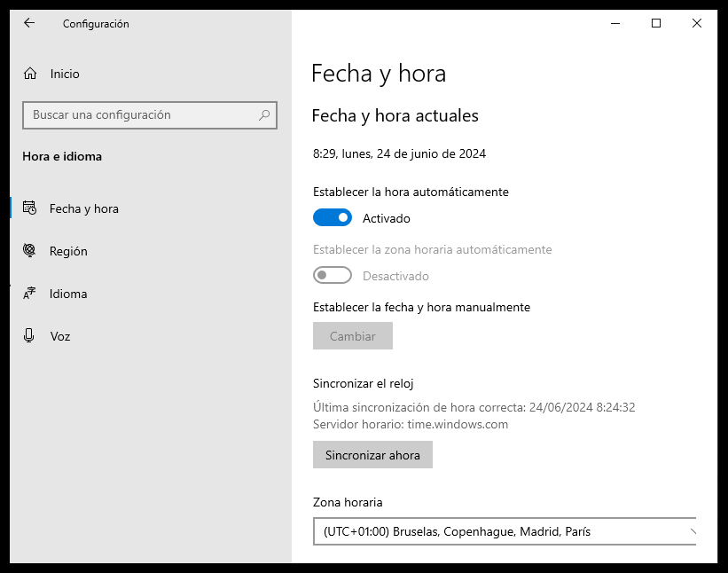Minimize the Configuración window
728x573 pixels.
pos(615,23)
